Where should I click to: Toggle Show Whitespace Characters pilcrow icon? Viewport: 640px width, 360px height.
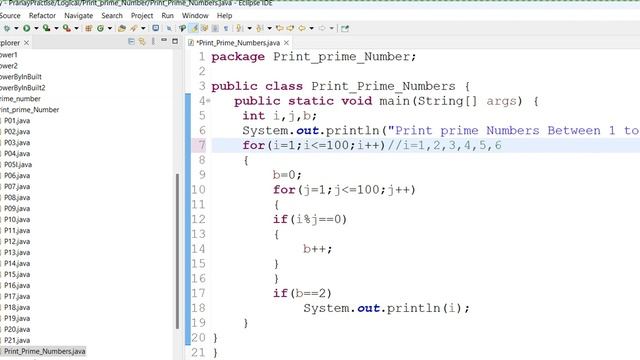tap(226, 28)
